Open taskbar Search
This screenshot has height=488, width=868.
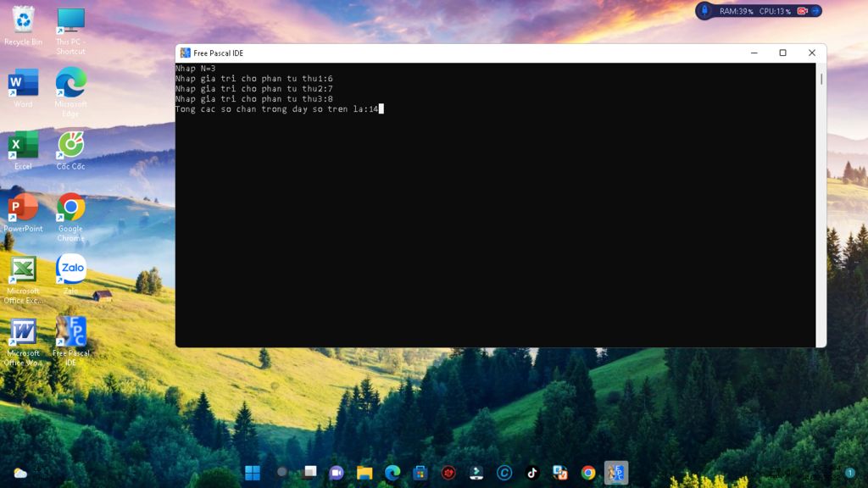[x=281, y=472]
